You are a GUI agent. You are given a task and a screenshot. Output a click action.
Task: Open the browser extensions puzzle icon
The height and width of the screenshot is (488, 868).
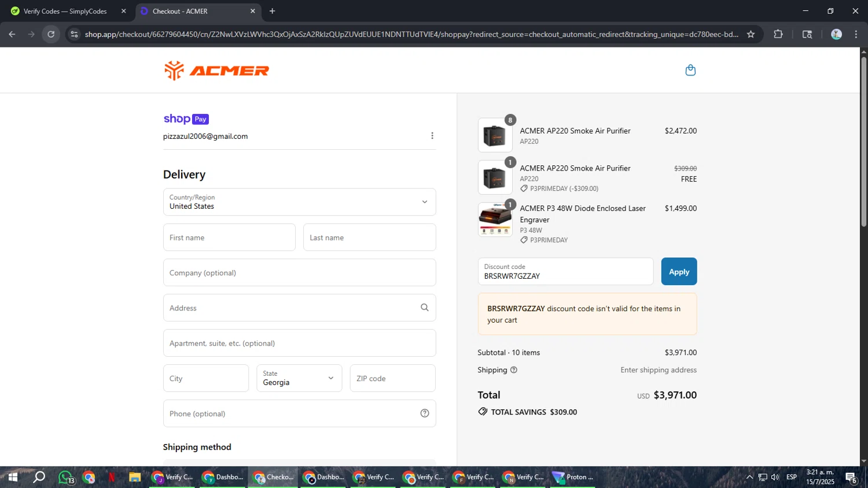click(778, 34)
